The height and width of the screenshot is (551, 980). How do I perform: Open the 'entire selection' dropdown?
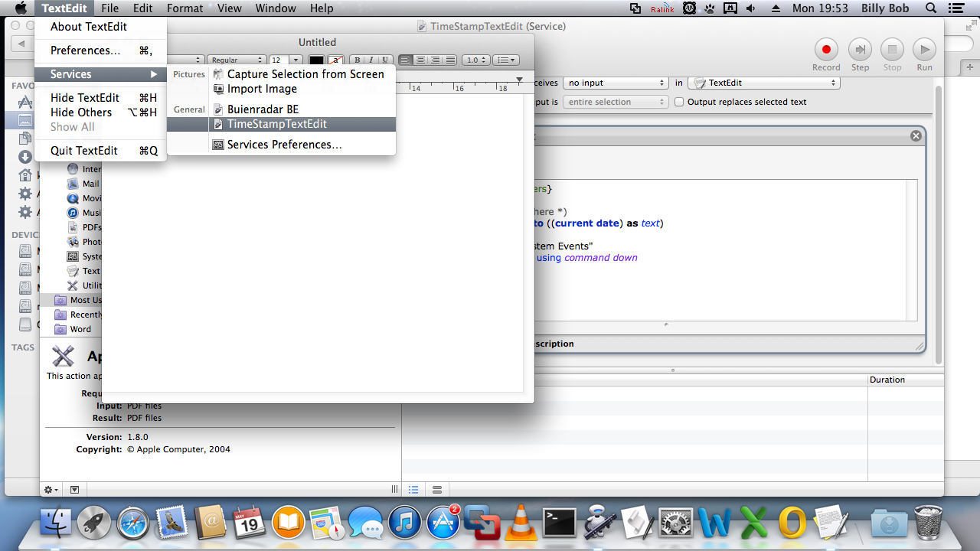point(616,102)
